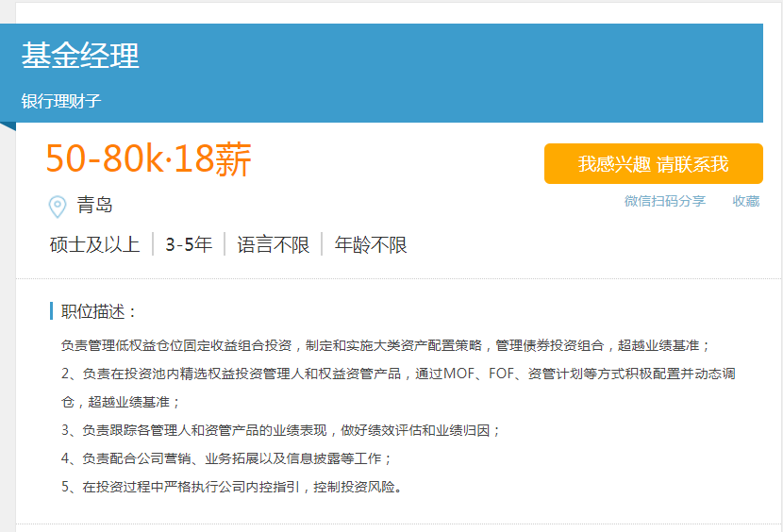Click the blue bar marker beside 职位描述
The height and width of the screenshot is (532, 783).
[x=52, y=310]
